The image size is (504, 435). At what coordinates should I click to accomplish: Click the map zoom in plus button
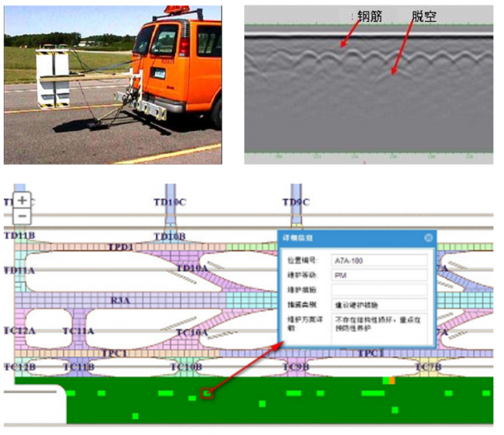[22, 199]
